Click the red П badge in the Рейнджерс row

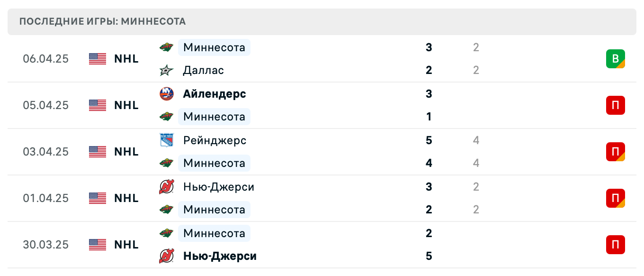coord(616,152)
